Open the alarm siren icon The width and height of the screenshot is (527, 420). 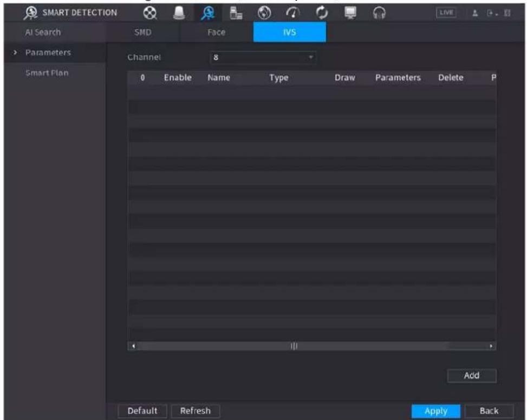point(179,13)
